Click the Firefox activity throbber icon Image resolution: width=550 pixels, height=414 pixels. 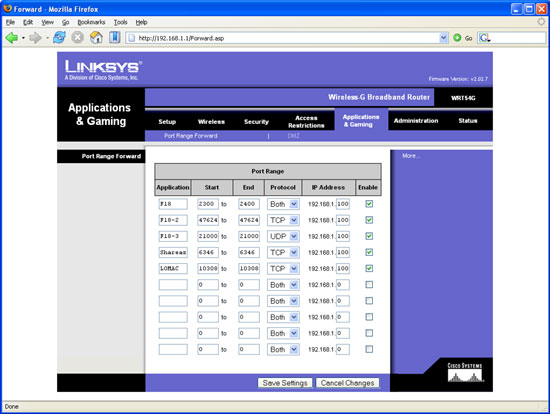(x=541, y=22)
